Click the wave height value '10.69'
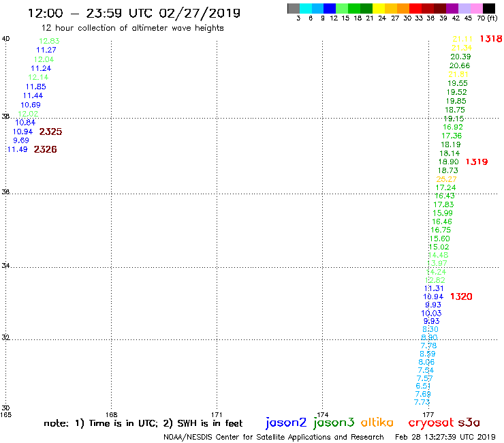The image size is (504, 443). click(31, 105)
